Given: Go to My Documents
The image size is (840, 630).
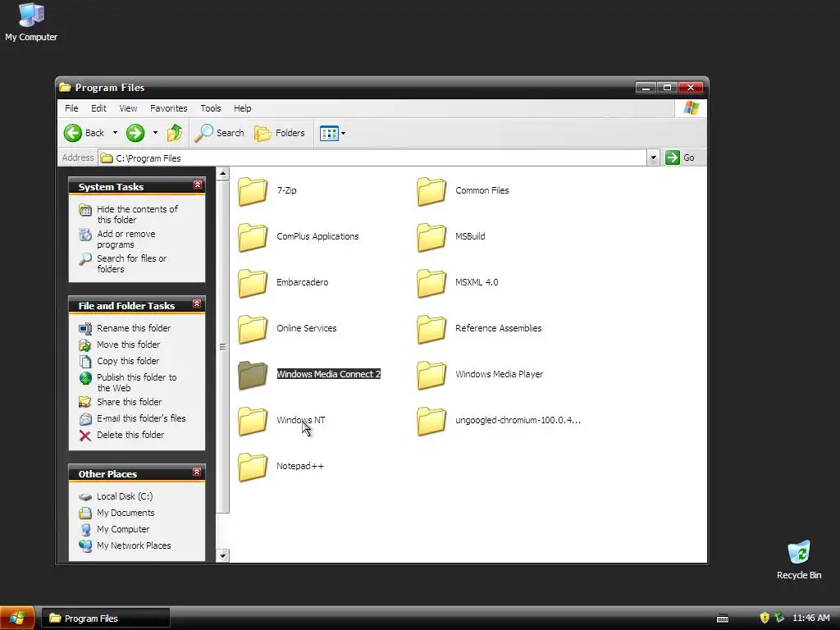Looking at the screenshot, I should tap(116, 513).
